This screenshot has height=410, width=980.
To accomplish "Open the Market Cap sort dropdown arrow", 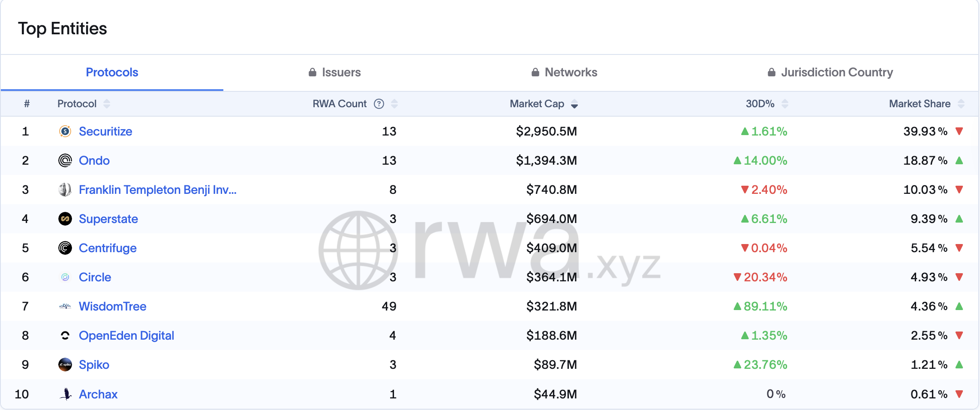I will (574, 104).
